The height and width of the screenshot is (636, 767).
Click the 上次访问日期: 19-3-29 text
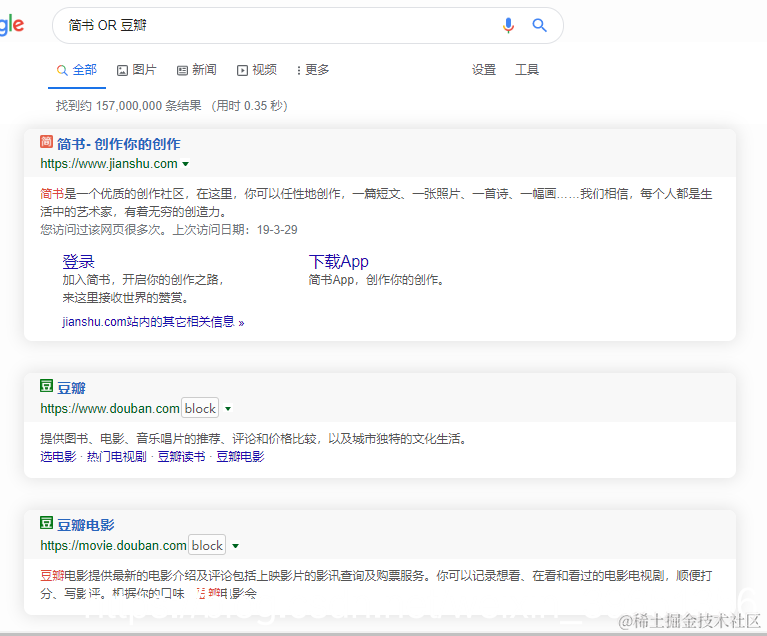click(x=235, y=230)
